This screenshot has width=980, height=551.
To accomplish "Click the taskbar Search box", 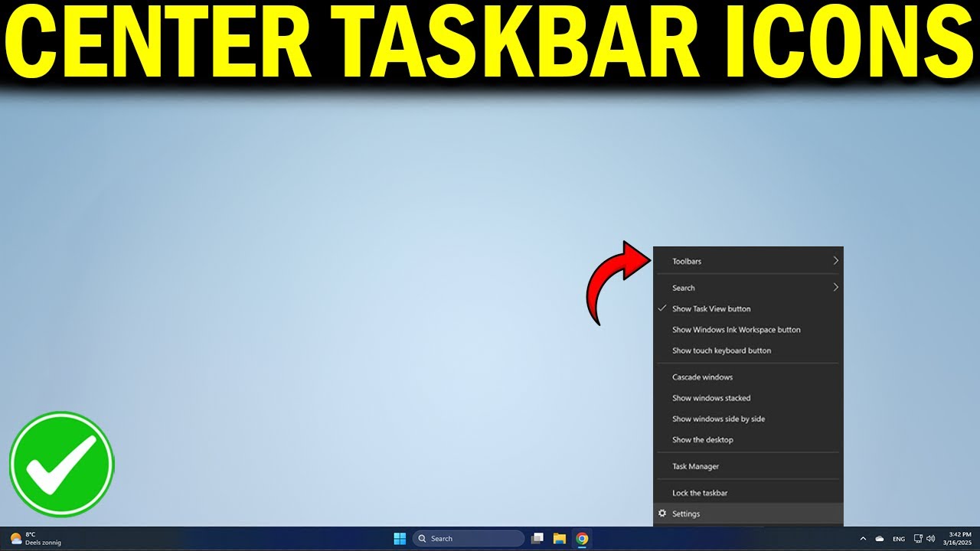I will (469, 539).
